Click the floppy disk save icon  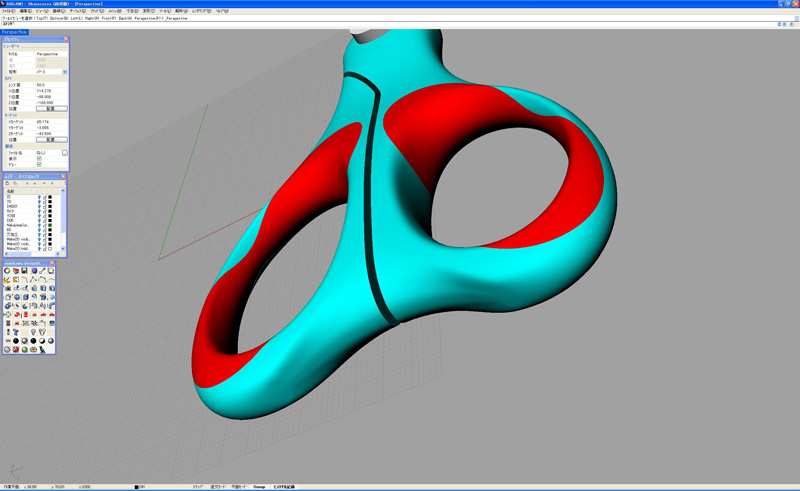[x=24, y=271]
